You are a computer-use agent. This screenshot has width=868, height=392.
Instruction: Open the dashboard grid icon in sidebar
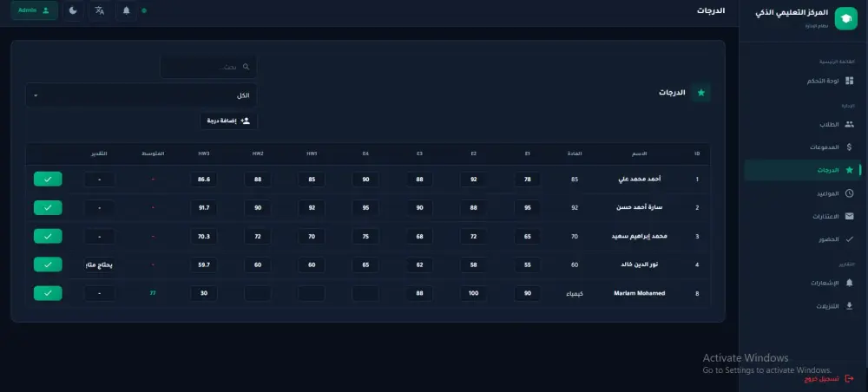(x=849, y=81)
